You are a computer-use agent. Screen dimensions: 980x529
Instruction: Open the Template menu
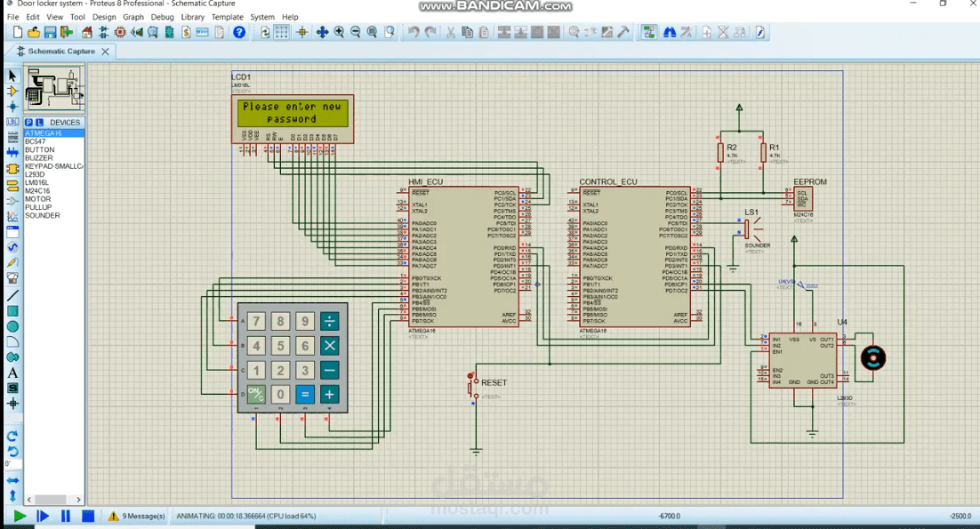point(228,17)
